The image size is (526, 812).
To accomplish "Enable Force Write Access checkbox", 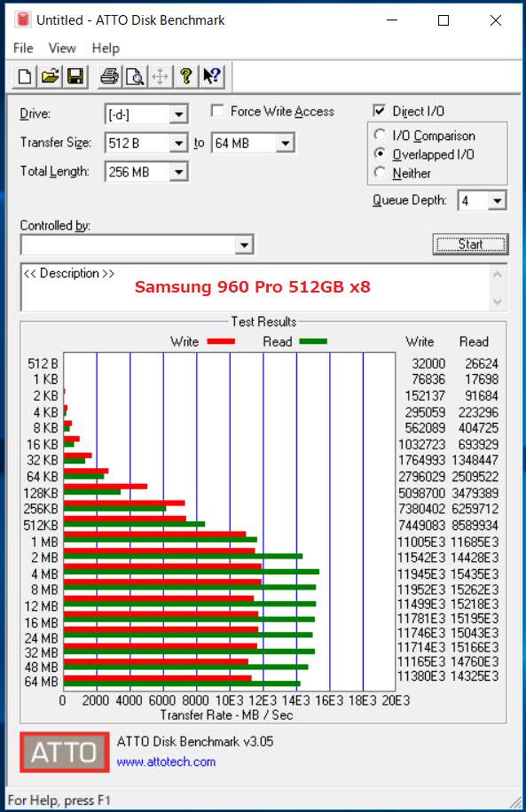I will pos(217,112).
